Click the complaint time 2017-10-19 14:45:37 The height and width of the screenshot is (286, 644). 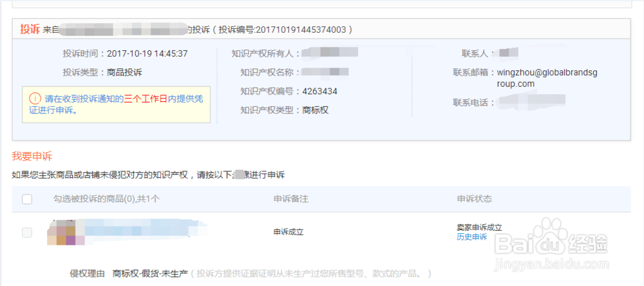(x=147, y=53)
